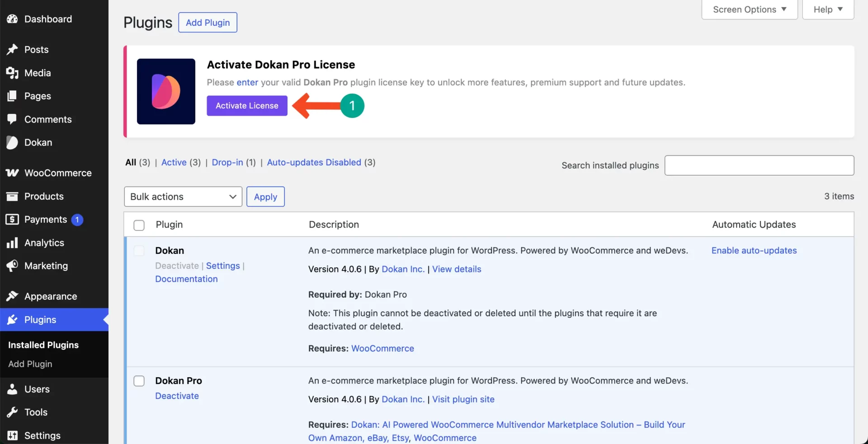Filter by Active plugins
The width and height of the screenshot is (868, 444).
(174, 163)
